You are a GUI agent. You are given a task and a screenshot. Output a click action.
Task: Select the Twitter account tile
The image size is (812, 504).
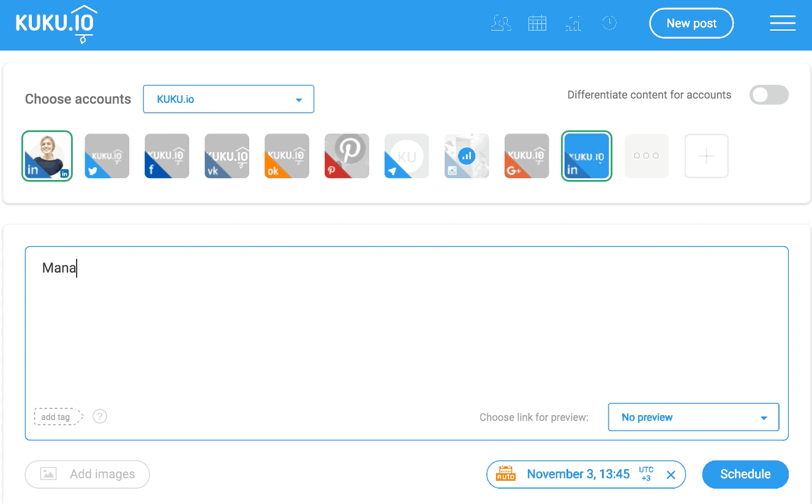107,156
